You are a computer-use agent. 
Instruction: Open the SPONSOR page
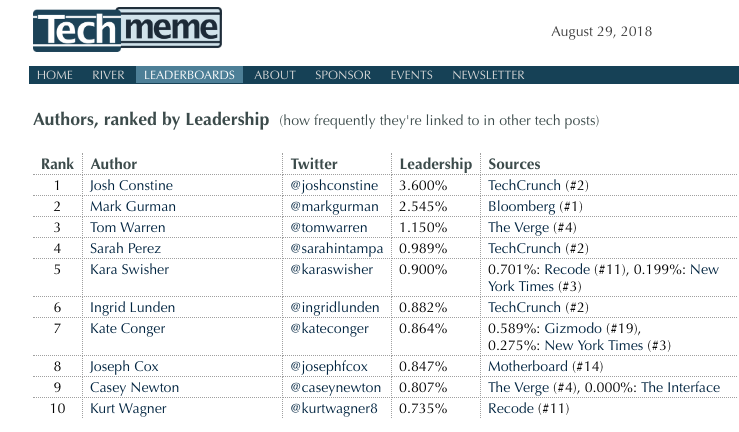pyautogui.click(x=342, y=75)
